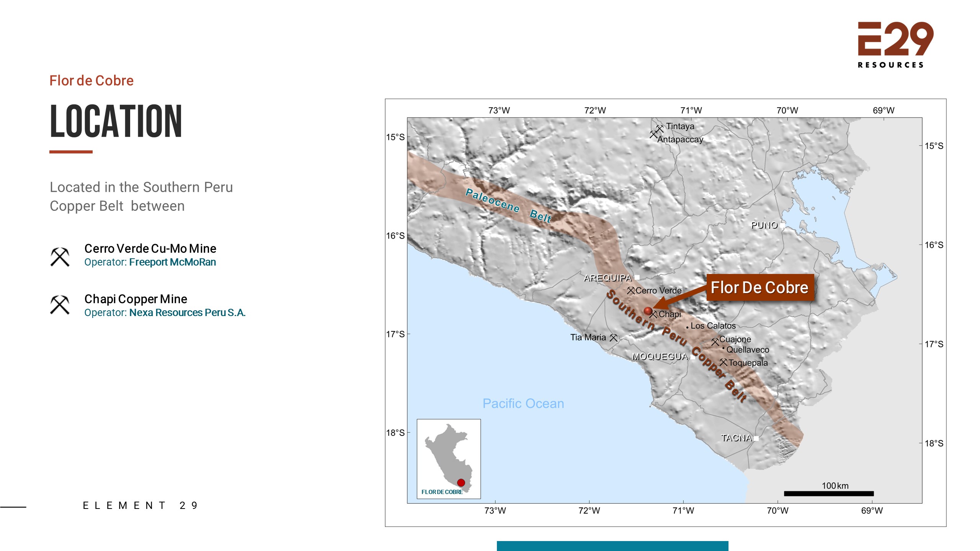Click the red dot in Peru inset map
980x551 pixels.
pos(461,483)
